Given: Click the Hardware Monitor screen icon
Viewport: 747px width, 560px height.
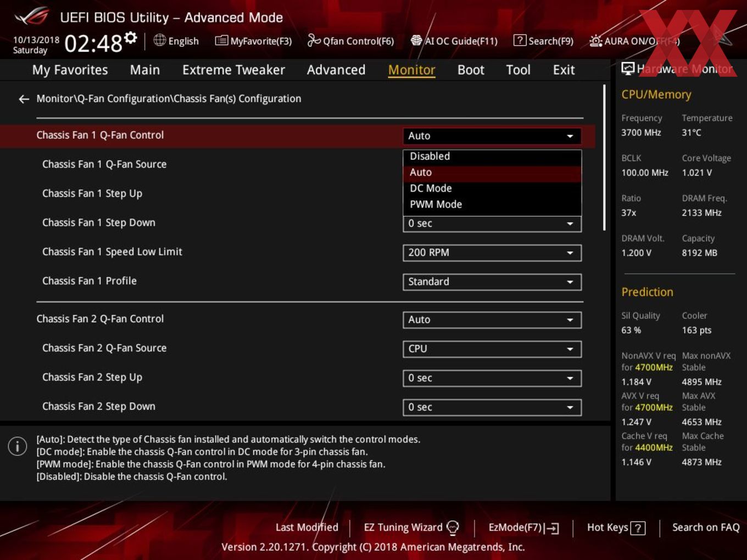Looking at the screenshot, I should pyautogui.click(x=628, y=69).
